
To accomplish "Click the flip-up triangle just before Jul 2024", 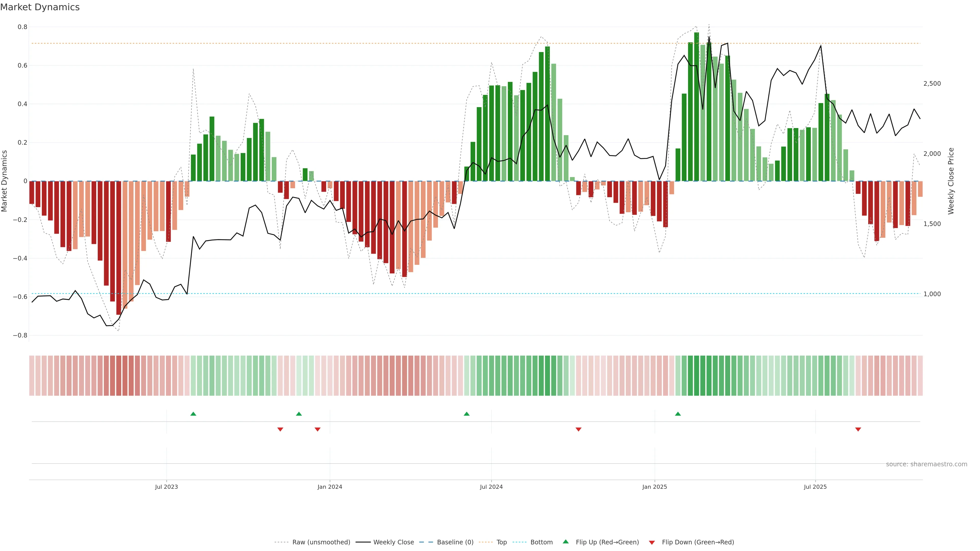I will click(x=467, y=414).
